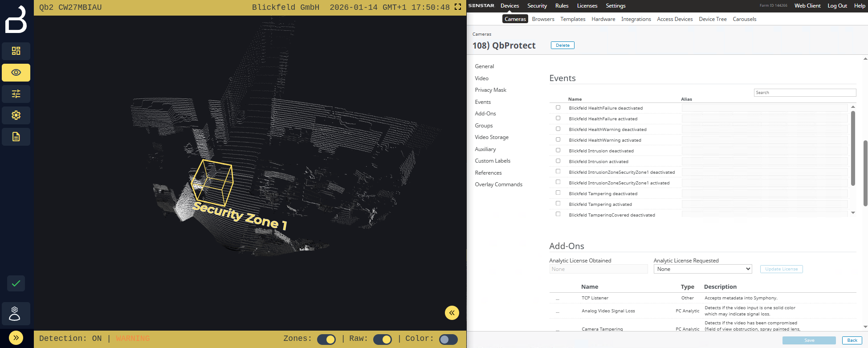Viewport: 868px width, 348px height.
Task: Check Blickfeld Intrusion activated event checkbox
Action: pos(558,161)
